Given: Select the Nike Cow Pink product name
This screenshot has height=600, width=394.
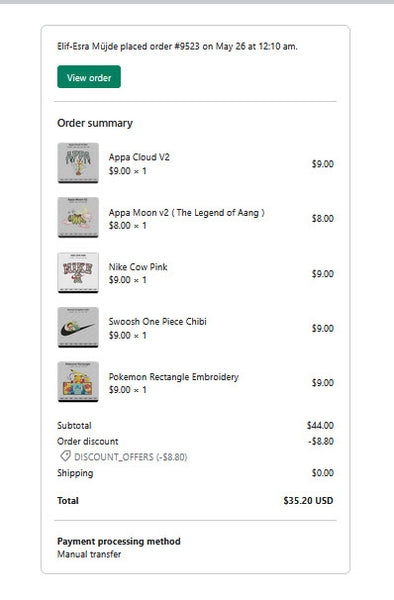Looking at the screenshot, I should (138, 267).
